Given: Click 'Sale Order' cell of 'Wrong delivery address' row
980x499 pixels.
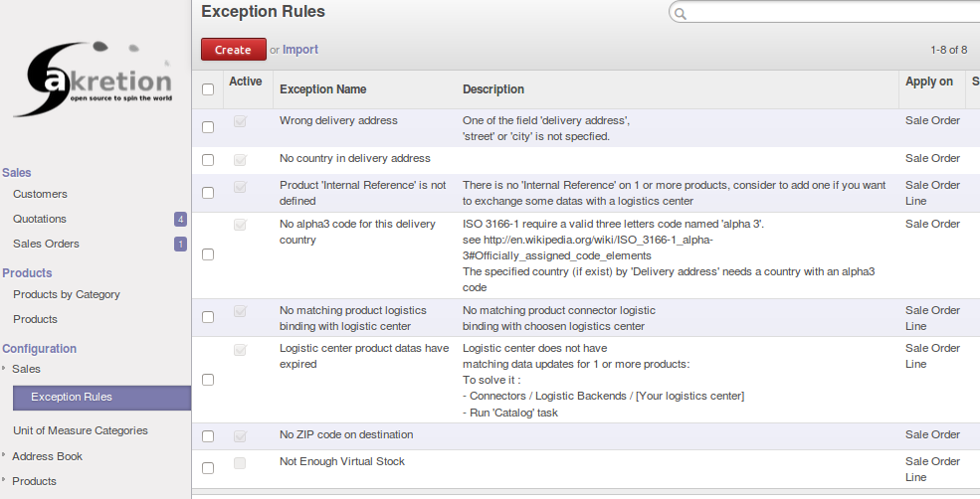Looking at the screenshot, I should [x=932, y=120].
